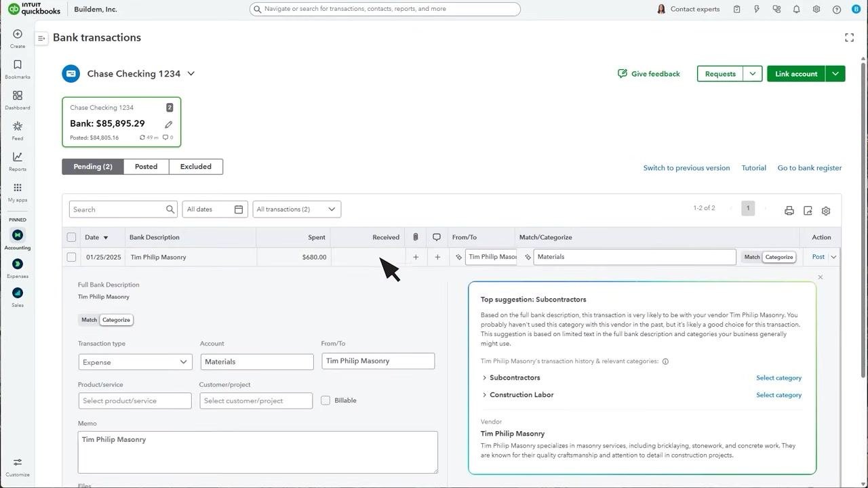Select all transactions header checkbox

(x=71, y=237)
